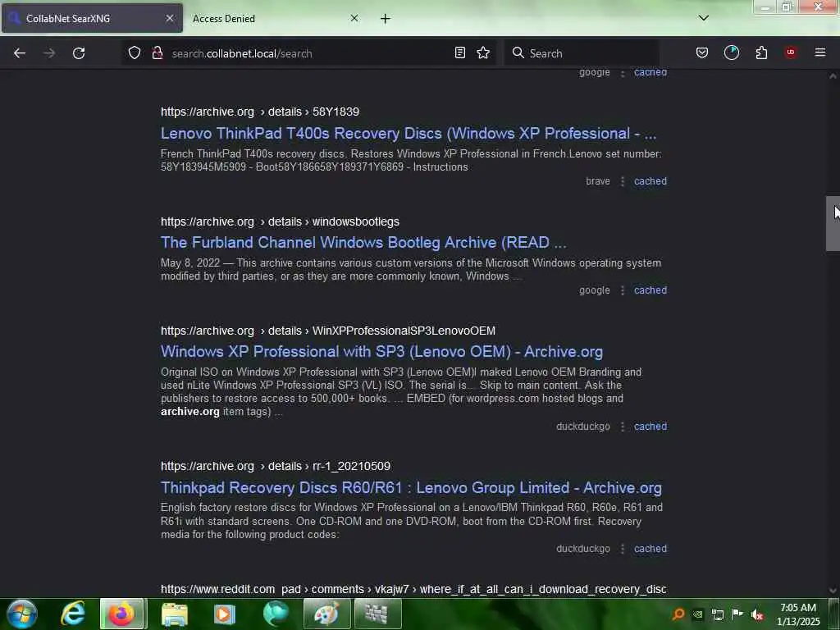This screenshot has width=840, height=630.
Task: Open the Action Center flag icon
Action: click(x=737, y=614)
